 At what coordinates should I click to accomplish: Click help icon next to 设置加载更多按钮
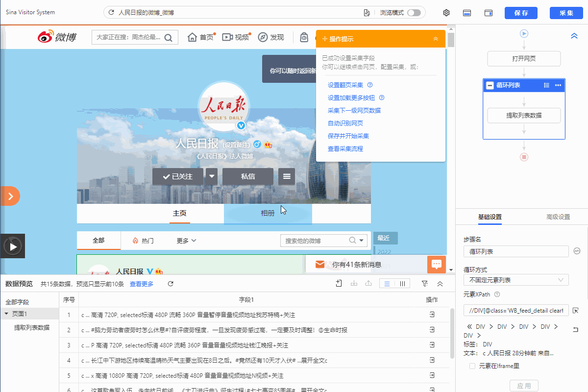coord(382,98)
